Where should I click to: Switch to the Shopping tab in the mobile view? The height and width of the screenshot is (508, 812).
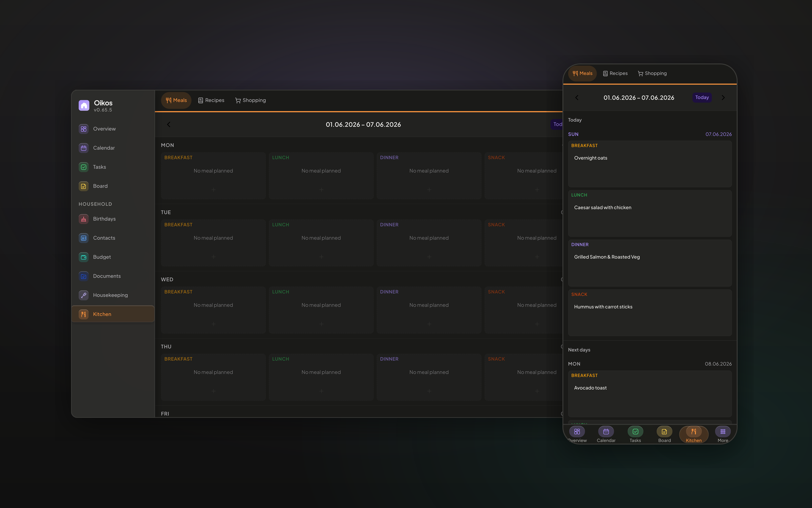pos(652,74)
